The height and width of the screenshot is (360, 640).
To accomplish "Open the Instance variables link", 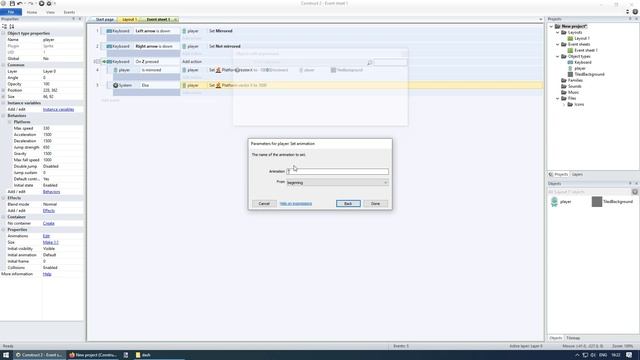I will [x=58, y=109].
